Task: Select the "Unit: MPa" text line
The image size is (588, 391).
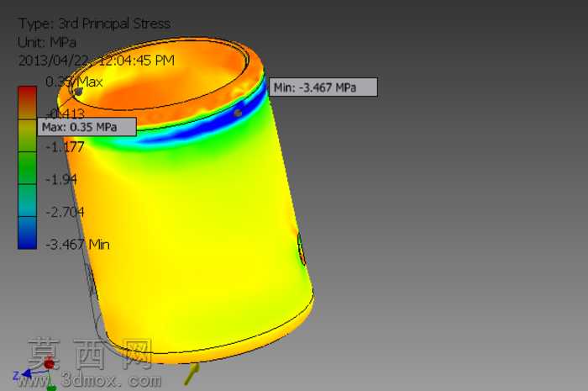Action: tap(47, 42)
